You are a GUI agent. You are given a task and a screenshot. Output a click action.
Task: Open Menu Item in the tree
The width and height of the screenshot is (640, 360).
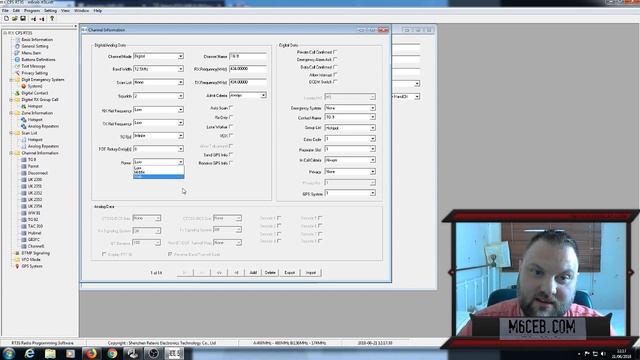point(31,53)
